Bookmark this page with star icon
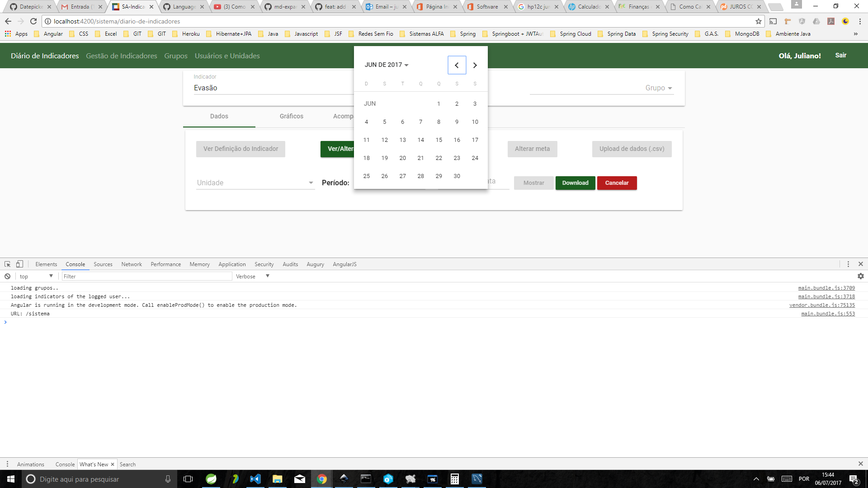Screen dimensions: 868x488 (759, 21)
